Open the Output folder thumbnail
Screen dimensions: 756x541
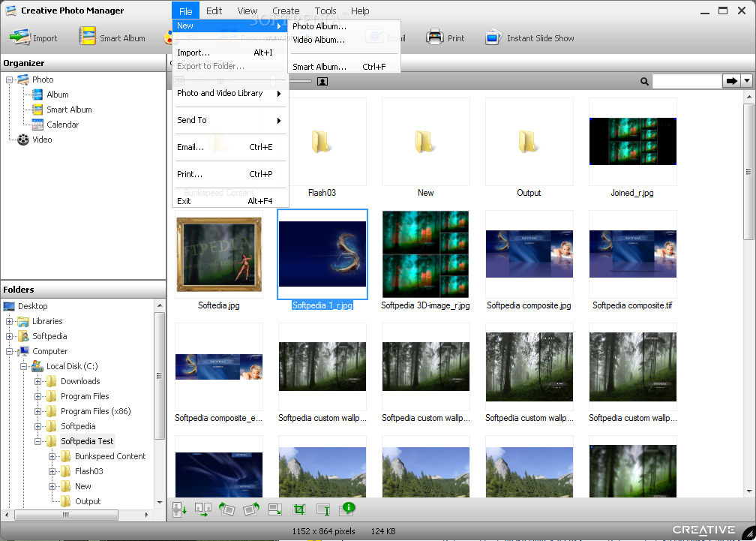click(529, 143)
